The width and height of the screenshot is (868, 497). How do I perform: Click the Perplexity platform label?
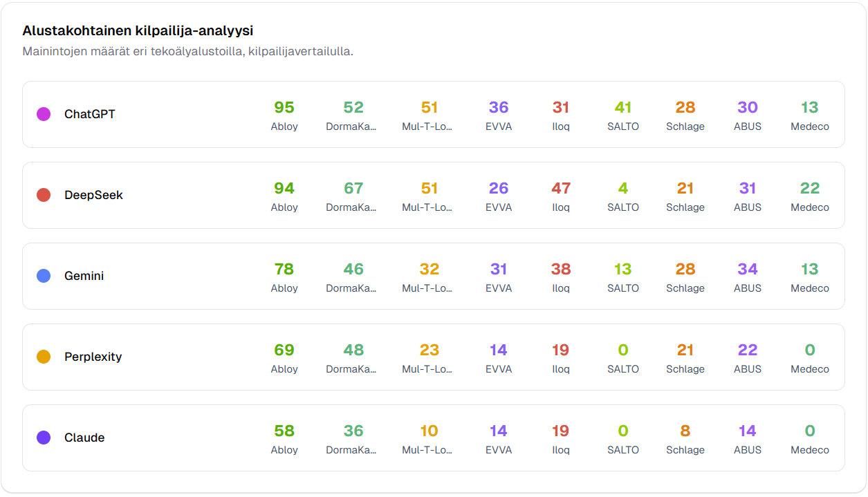(93, 357)
